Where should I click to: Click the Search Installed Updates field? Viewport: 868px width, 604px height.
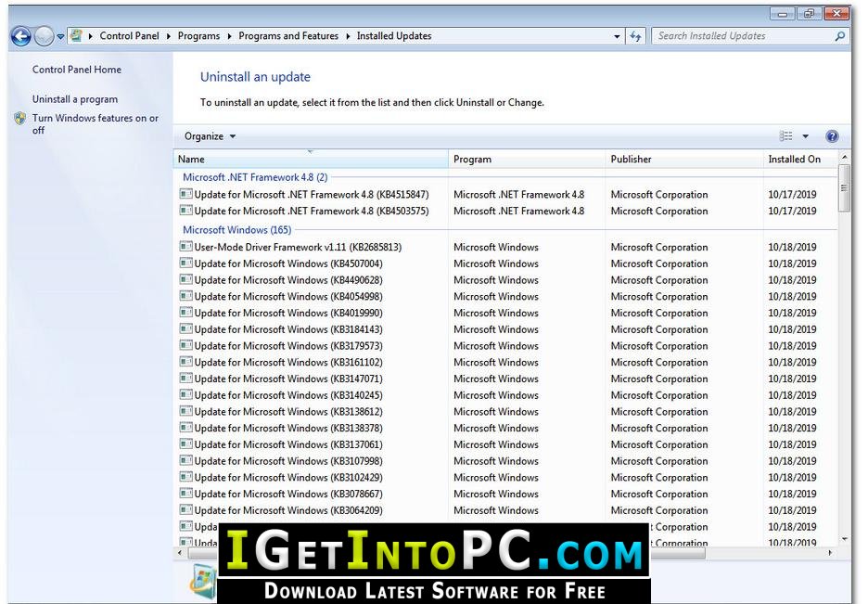pyautogui.click(x=744, y=36)
